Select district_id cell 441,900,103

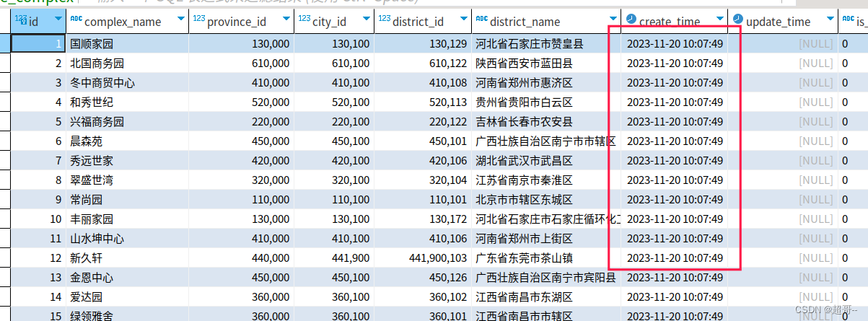coord(423,258)
